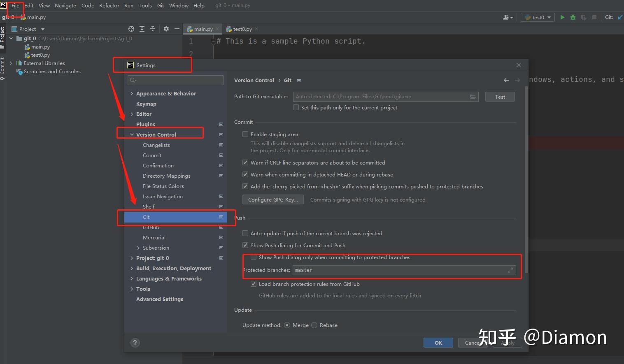The width and height of the screenshot is (624, 364).
Task: Click the help question mark icon
Action: click(x=135, y=343)
